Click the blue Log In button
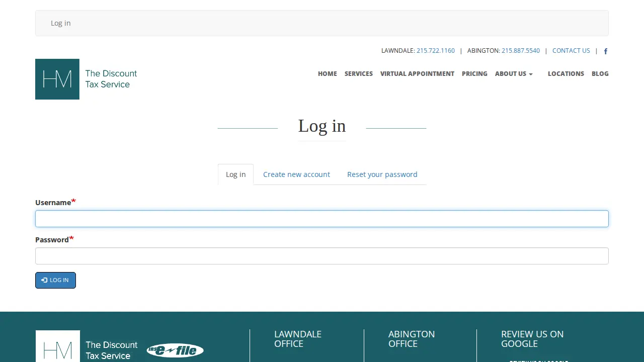The height and width of the screenshot is (362, 644). tap(55, 280)
